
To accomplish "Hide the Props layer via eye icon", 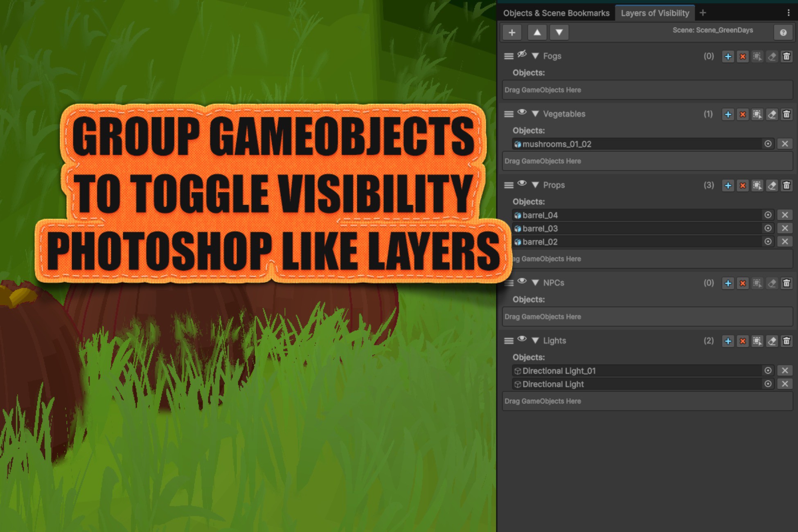I will pyautogui.click(x=522, y=183).
